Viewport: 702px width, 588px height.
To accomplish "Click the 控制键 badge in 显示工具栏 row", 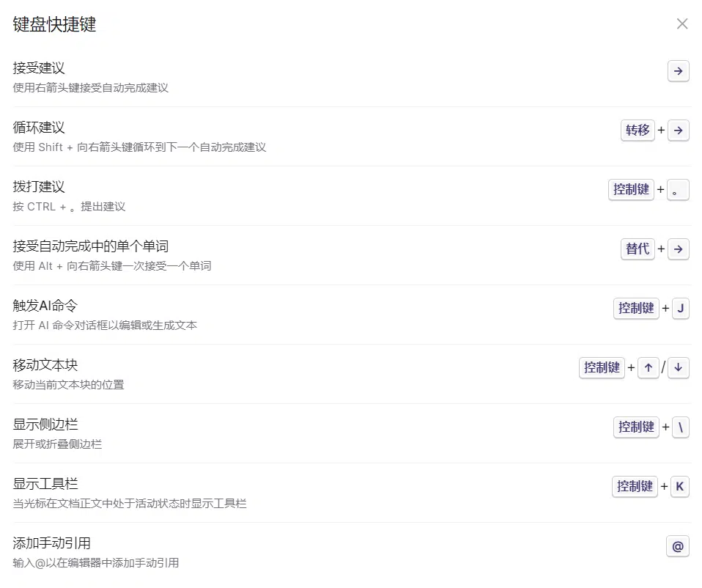I will point(635,487).
